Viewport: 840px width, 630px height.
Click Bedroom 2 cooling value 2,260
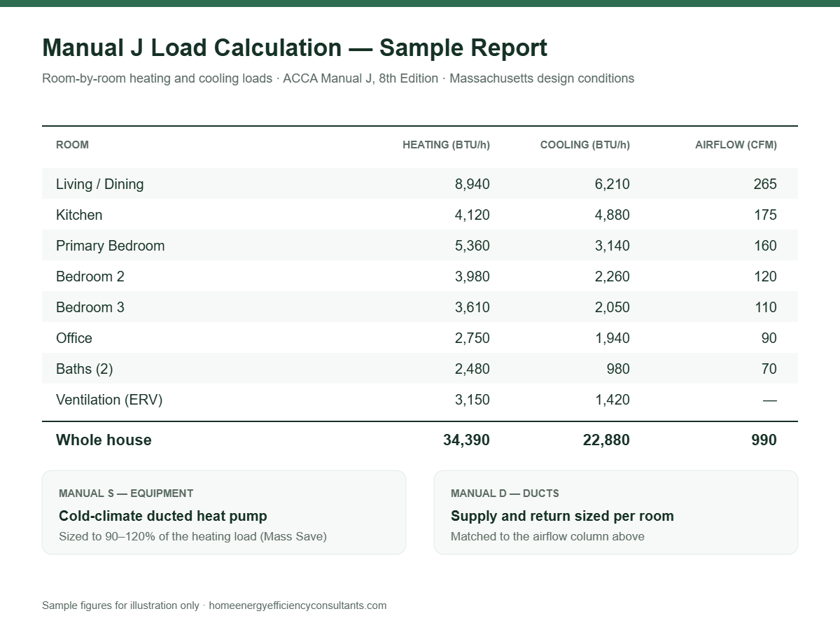[612, 276]
